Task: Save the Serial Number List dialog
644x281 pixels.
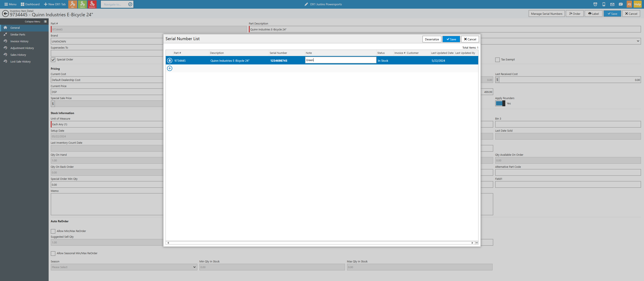Action: tap(451, 39)
